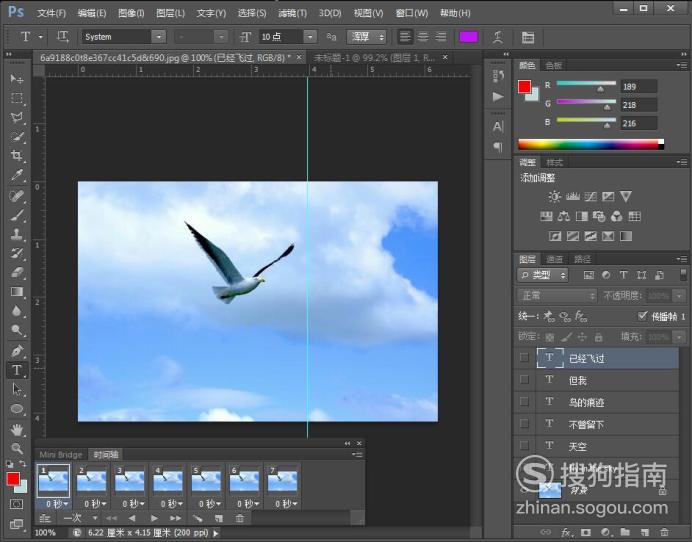
Task: Select animation frame 4 thumbnail
Action: [x=168, y=481]
